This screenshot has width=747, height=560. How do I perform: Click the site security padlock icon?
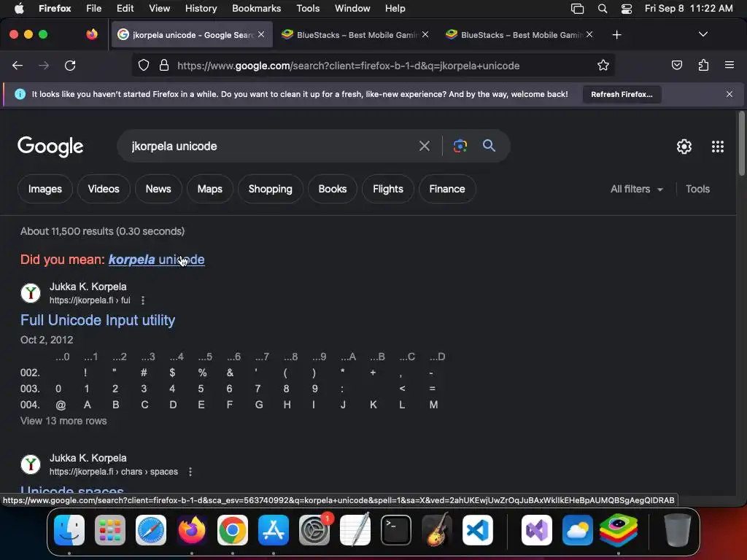pos(164,66)
